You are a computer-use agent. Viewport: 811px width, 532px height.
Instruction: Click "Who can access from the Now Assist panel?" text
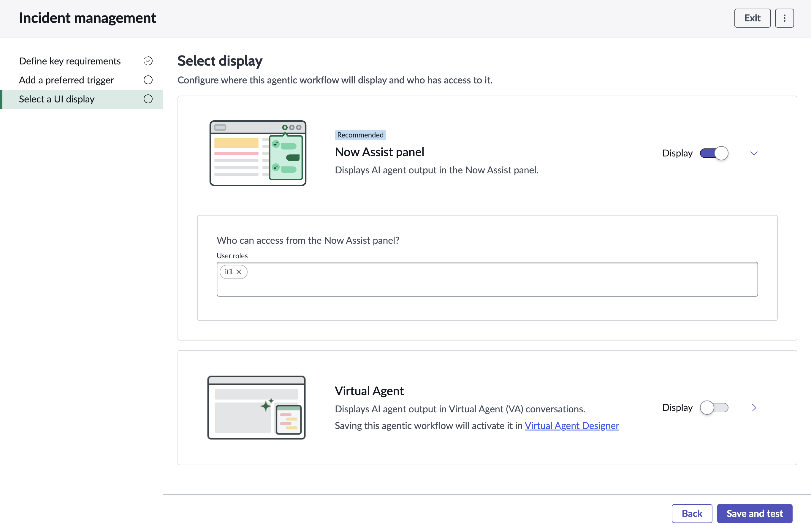(x=308, y=240)
